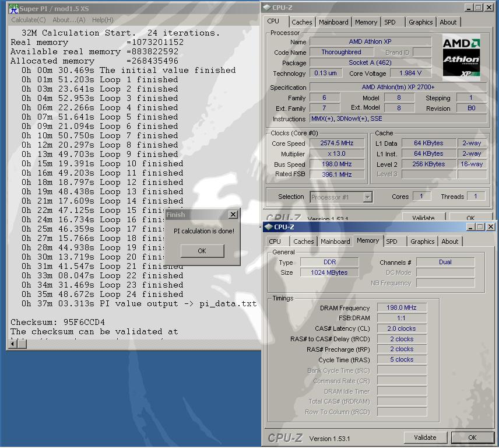Click Validate button in front CPU-Z window
The image size is (499, 448).
click(x=425, y=437)
